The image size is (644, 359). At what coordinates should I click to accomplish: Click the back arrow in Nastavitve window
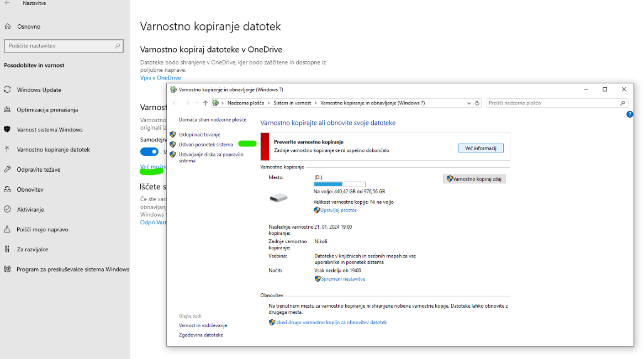[7, 3]
